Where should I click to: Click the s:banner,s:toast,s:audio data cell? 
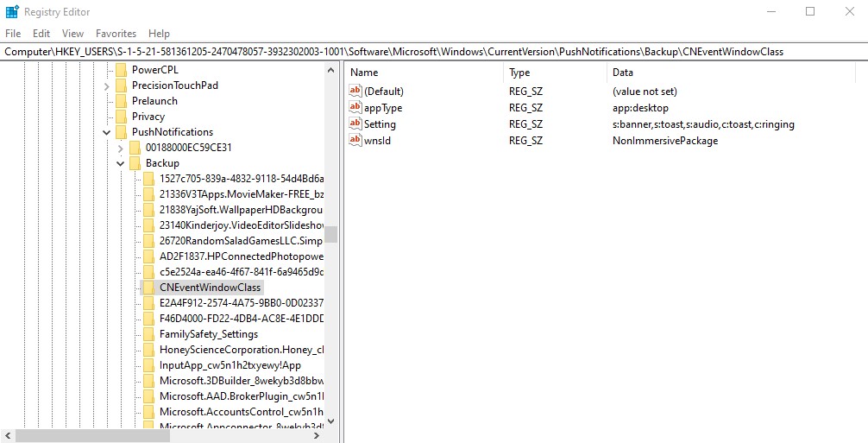click(703, 124)
